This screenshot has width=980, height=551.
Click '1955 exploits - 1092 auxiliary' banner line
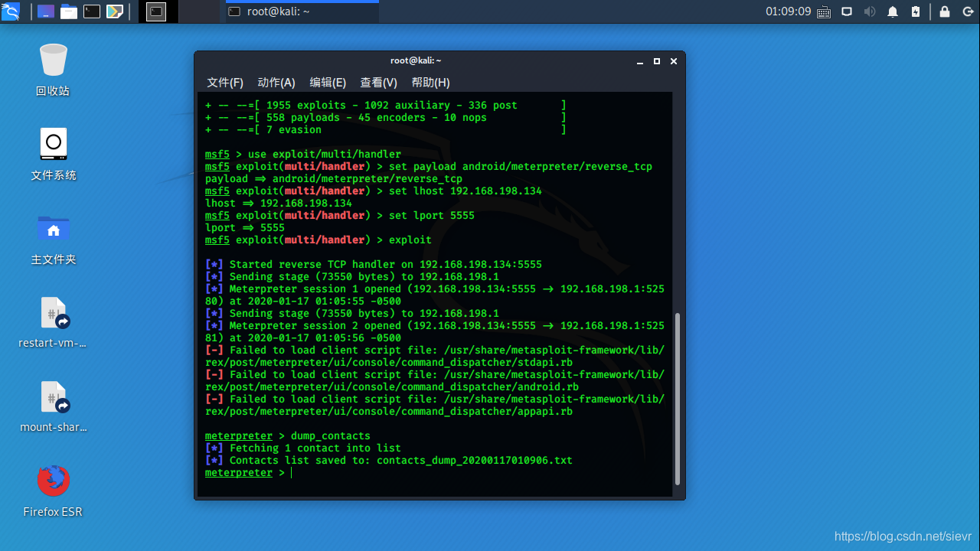(x=386, y=106)
